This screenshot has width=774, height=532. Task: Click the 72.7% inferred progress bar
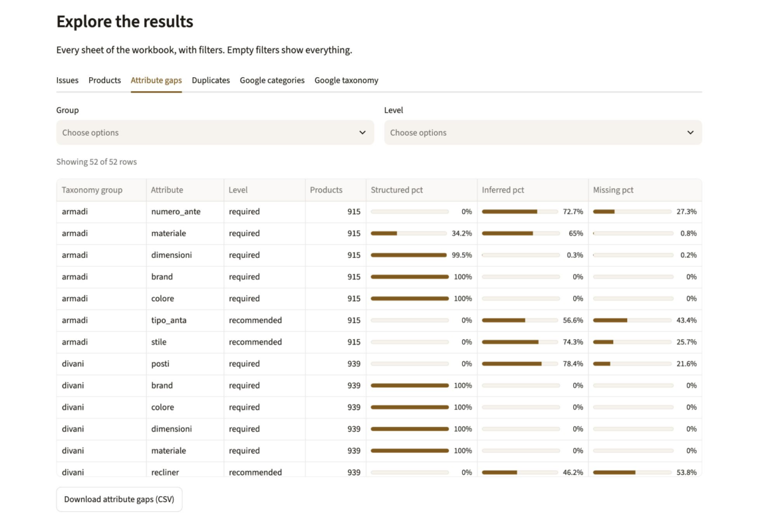(521, 211)
